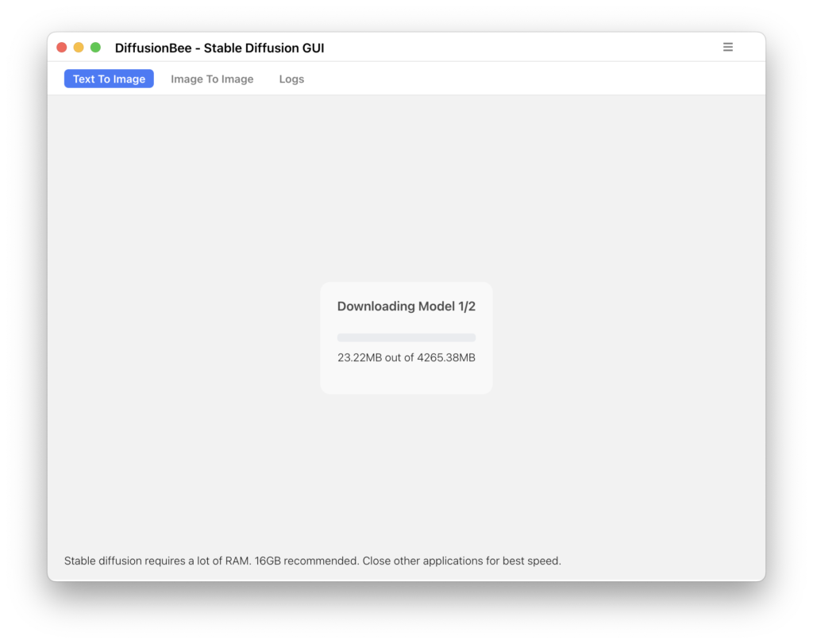Screen dimensions: 813x644
Task: Click the 23.22MB downloaded amount
Action: tap(360, 358)
